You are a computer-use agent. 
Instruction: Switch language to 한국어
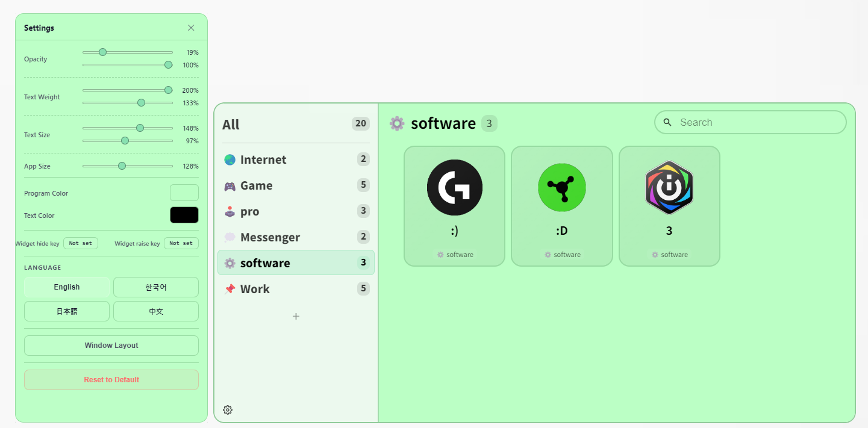156,287
